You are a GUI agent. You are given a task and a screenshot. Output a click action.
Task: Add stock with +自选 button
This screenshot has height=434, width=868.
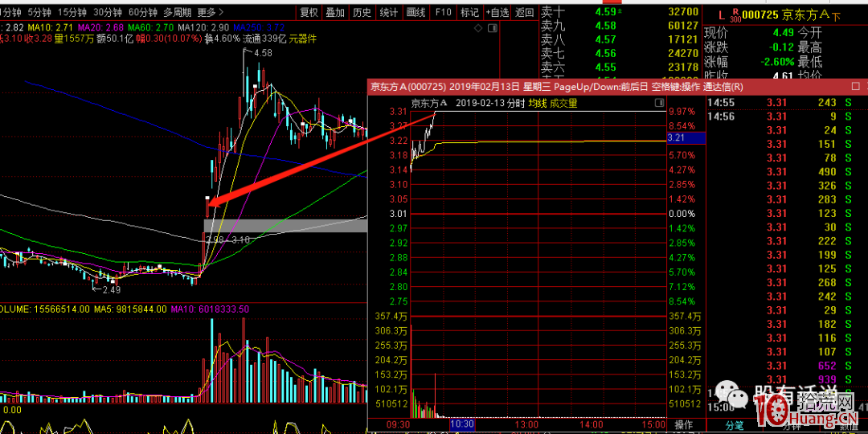497,11
